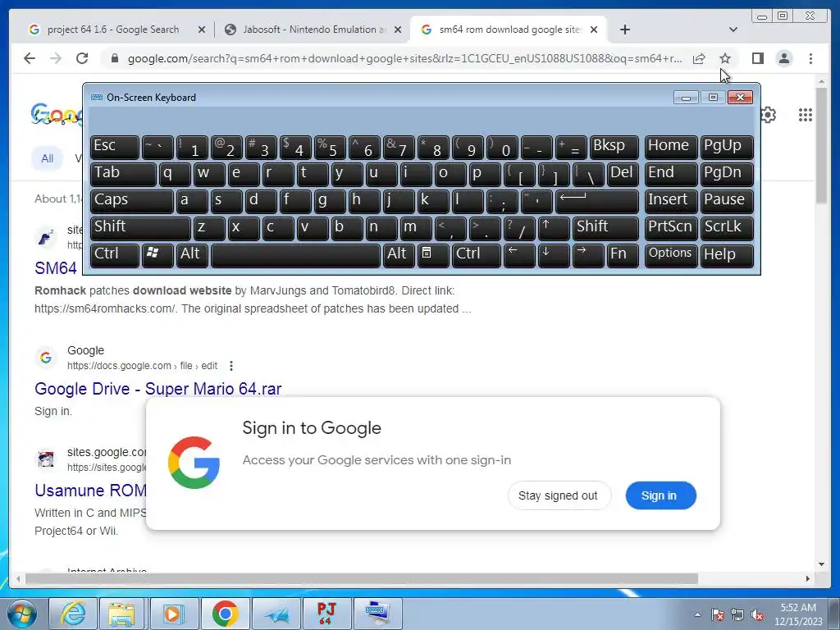Open Project64 PJ64 taskbar icon

coord(326,614)
